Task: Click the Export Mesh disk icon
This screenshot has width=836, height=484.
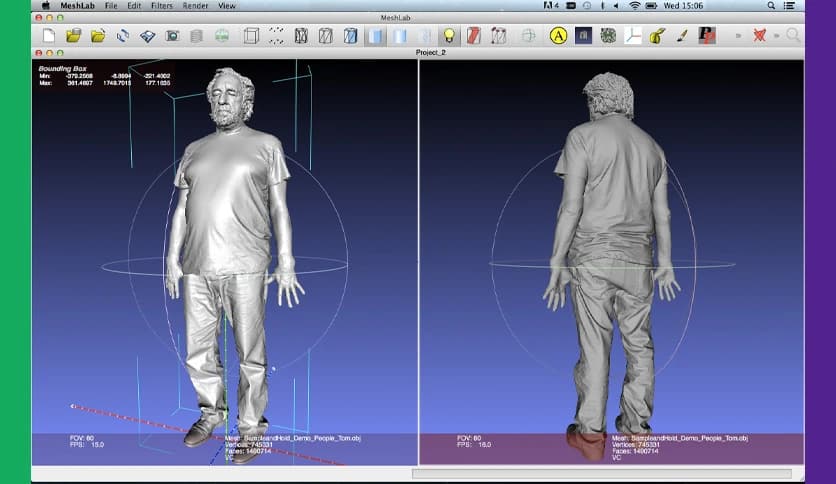Action: point(147,36)
